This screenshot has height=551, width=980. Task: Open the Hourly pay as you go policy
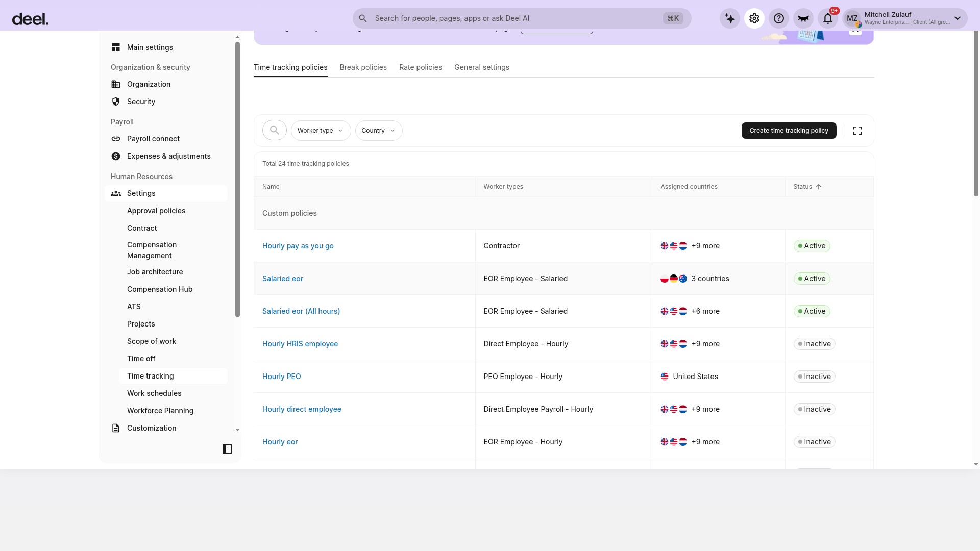[x=298, y=246]
